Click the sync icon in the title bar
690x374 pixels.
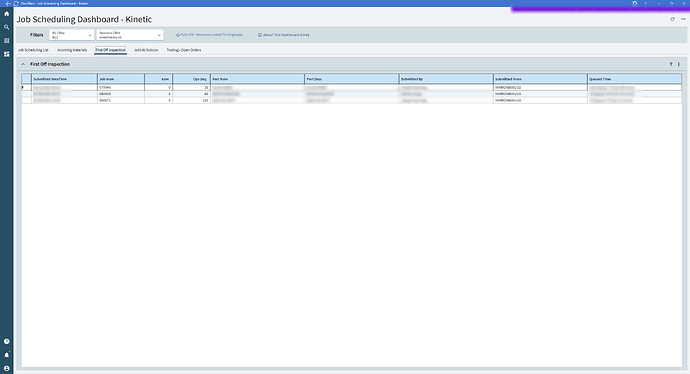pos(16,3)
